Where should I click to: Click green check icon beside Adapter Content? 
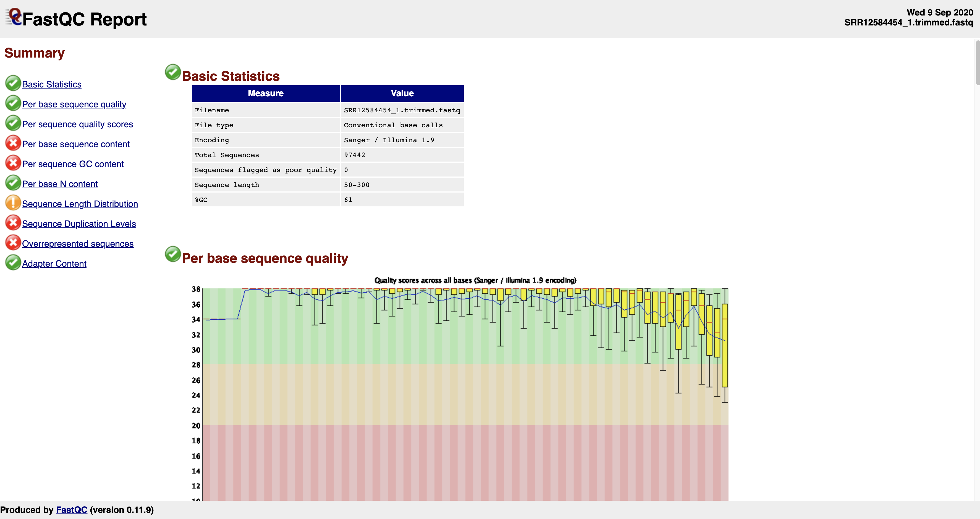[13, 263]
